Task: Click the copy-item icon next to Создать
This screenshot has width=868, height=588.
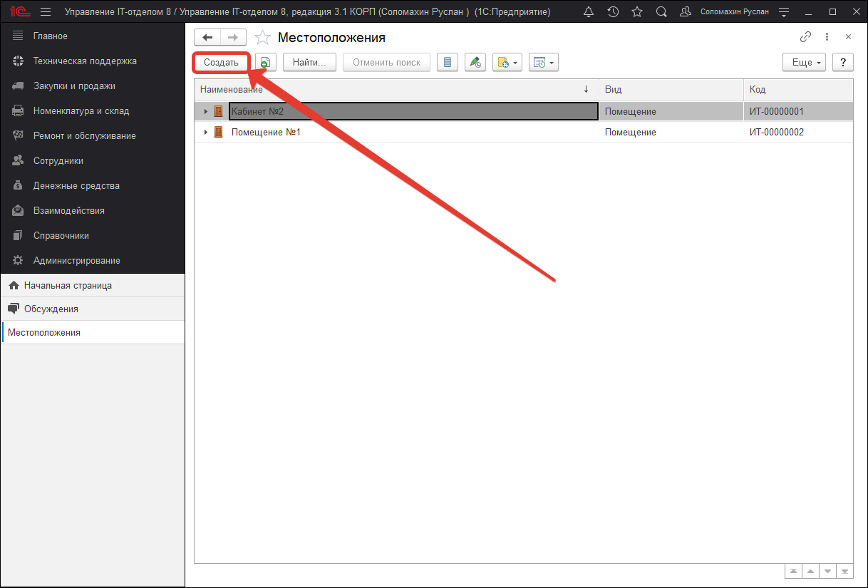Action: [x=265, y=63]
